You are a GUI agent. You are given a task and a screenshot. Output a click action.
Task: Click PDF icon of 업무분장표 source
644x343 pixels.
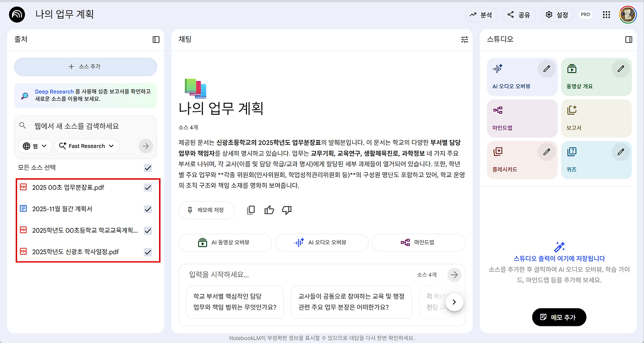(23, 187)
